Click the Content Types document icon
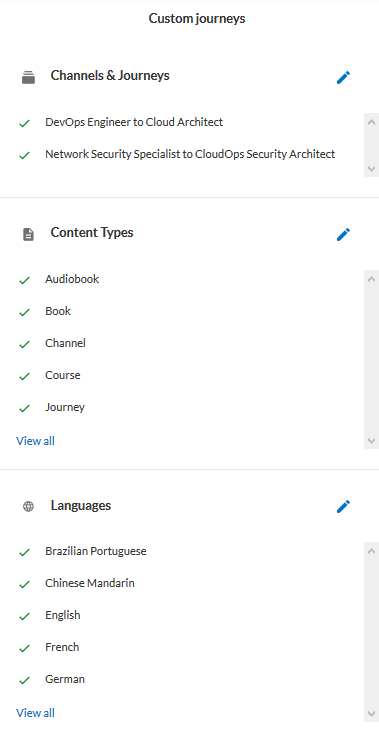This screenshot has height=741, width=379. click(x=28, y=234)
